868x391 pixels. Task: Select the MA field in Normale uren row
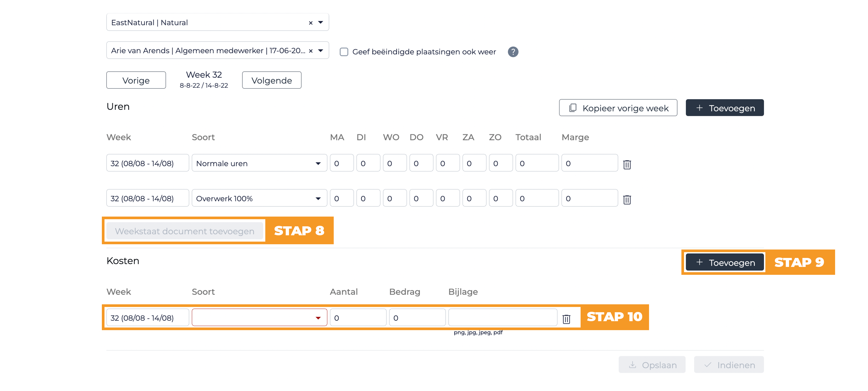pyautogui.click(x=342, y=163)
